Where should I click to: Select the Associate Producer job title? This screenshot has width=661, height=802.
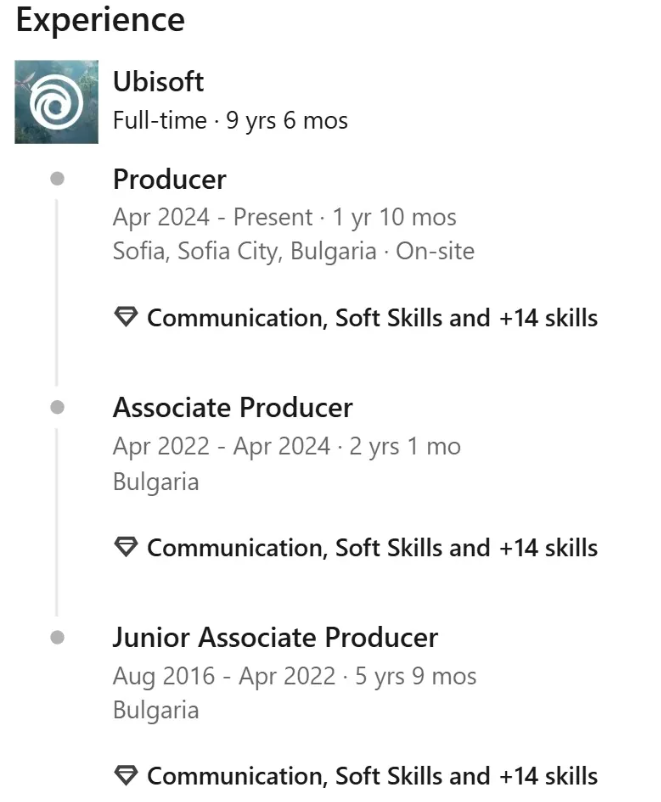point(232,407)
